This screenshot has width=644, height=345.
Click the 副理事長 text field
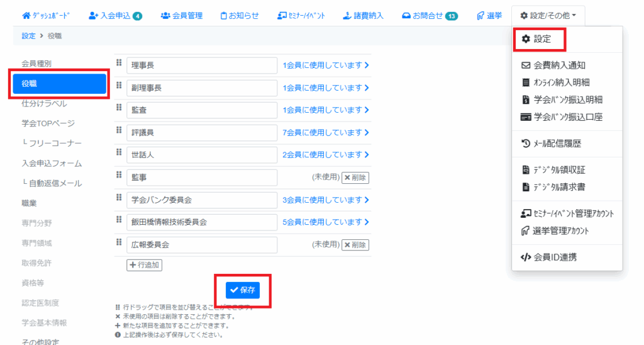(201, 88)
